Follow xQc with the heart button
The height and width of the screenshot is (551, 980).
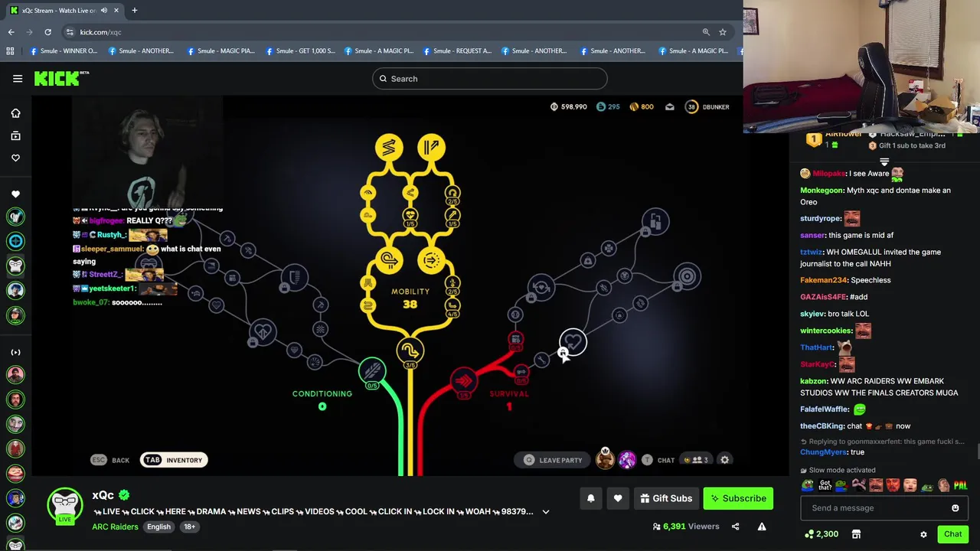tap(618, 498)
